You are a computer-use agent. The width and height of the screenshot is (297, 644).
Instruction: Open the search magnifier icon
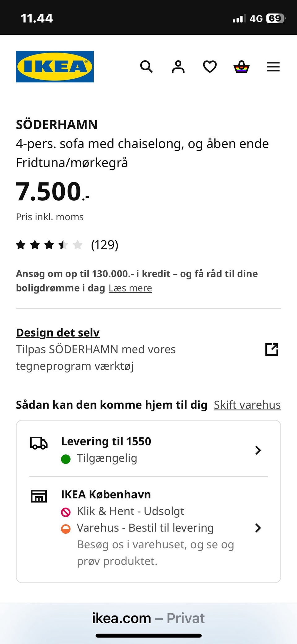[x=146, y=67]
